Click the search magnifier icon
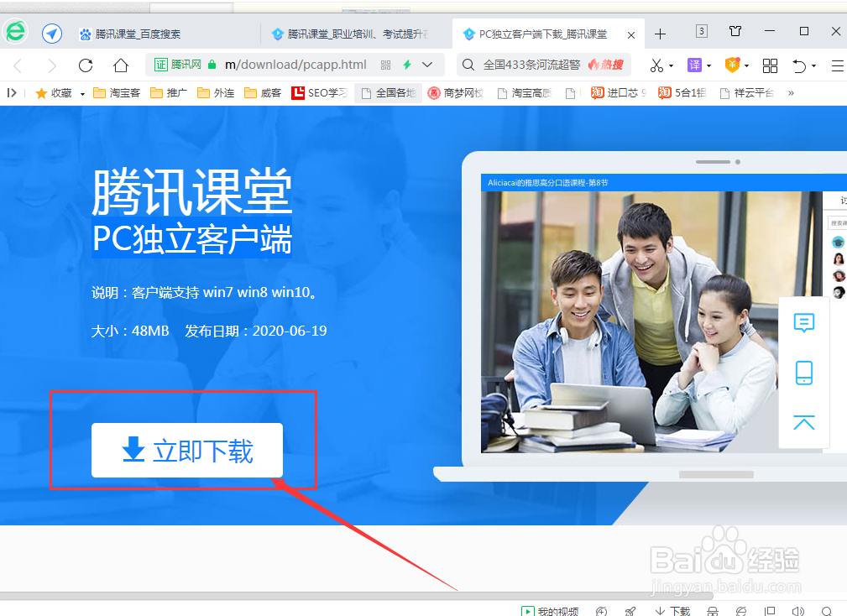Viewport: 847px width, 616px height. [468, 65]
